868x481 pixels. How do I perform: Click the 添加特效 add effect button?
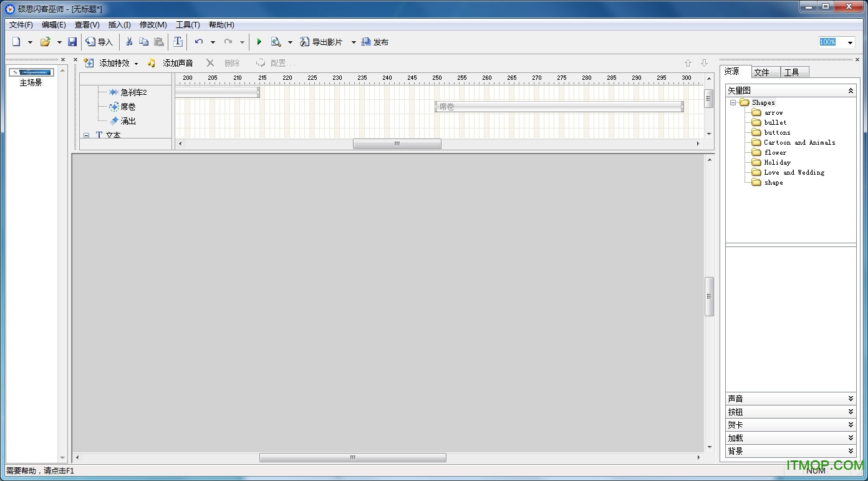(107, 63)
